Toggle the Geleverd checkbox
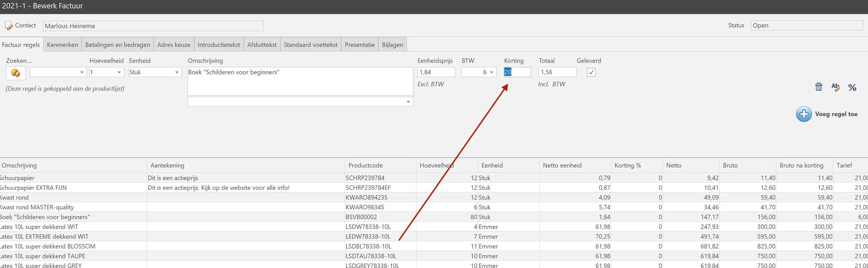 coord(591,72)
